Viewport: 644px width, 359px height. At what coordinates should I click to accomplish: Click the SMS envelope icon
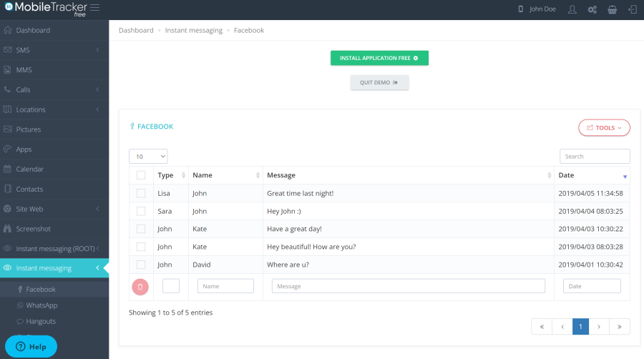click(x=7, y=49)
